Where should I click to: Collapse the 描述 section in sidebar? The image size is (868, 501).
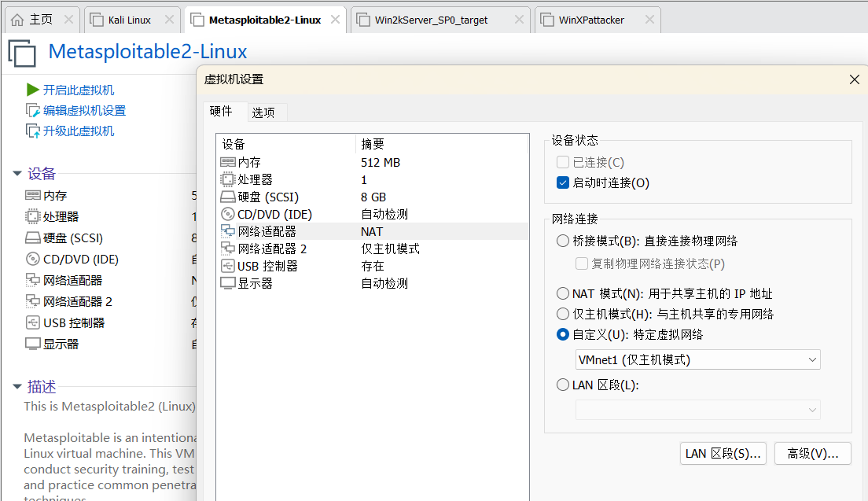tap(17, 386)
